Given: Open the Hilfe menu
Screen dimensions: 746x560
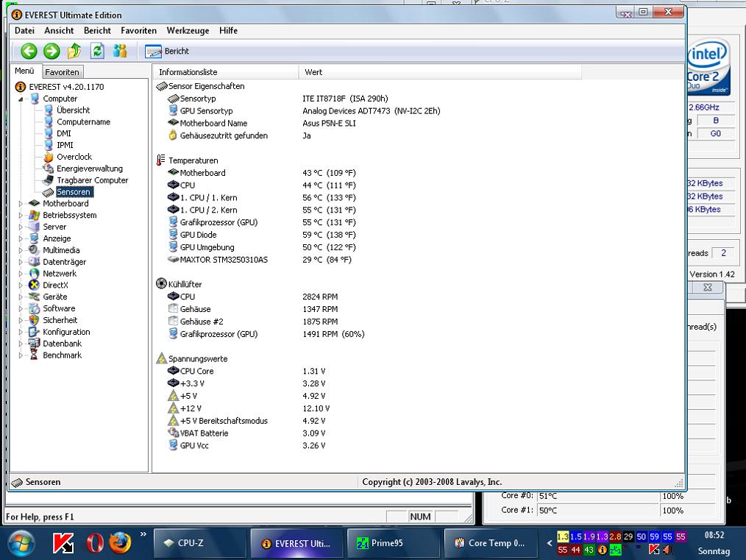Looking at the screenshot, I should (228, 30).
